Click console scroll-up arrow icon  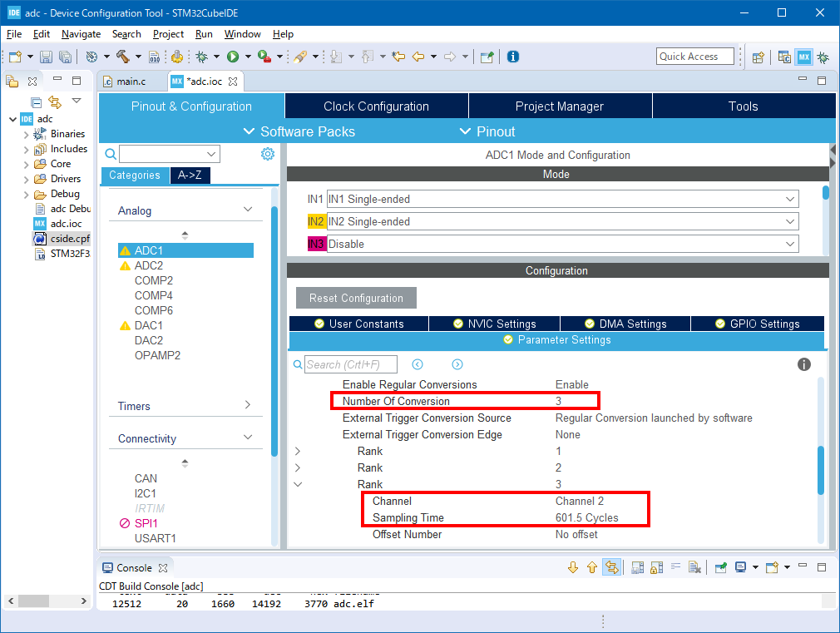coord(592,567)
